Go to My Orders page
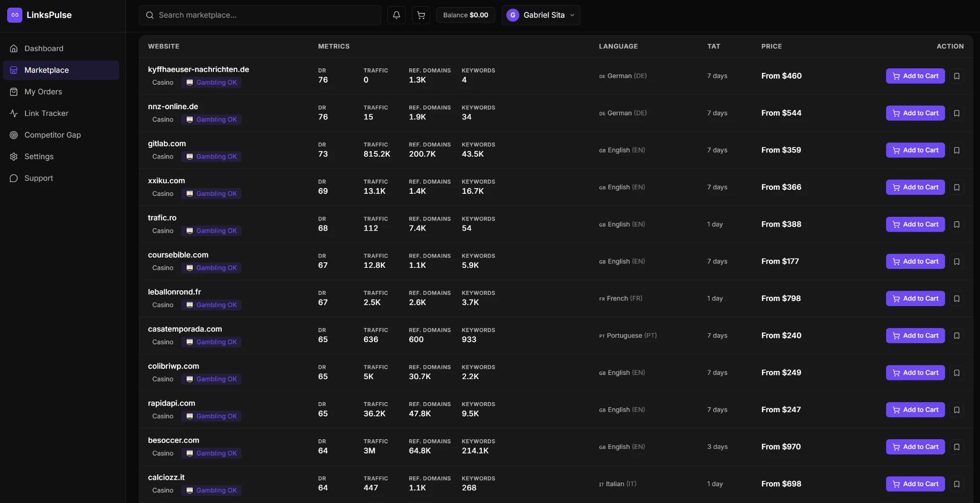Screen dimensions: 980x503 click(x=61, y=92)
